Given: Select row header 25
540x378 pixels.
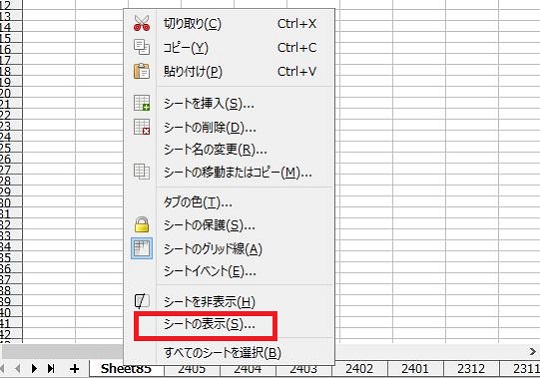Looking at the screenshot, I should coord(11,148).
